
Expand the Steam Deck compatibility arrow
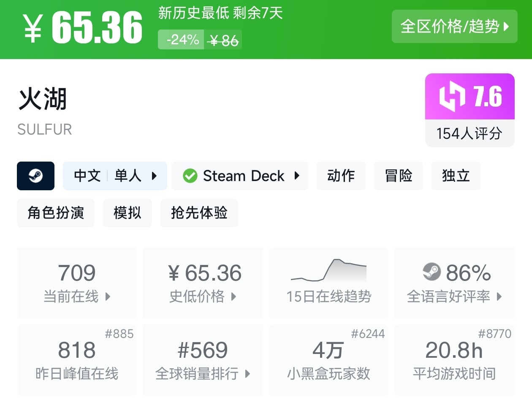(x=297, y=176)
